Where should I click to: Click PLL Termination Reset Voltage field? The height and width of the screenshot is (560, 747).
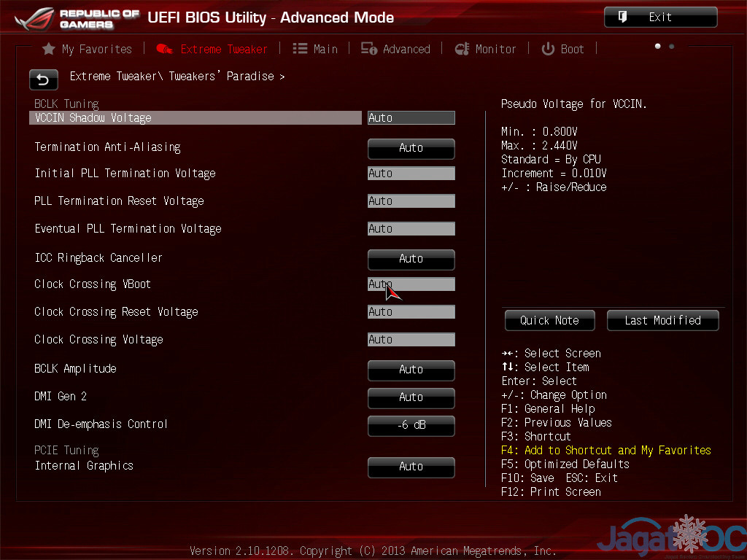point(411,201)
